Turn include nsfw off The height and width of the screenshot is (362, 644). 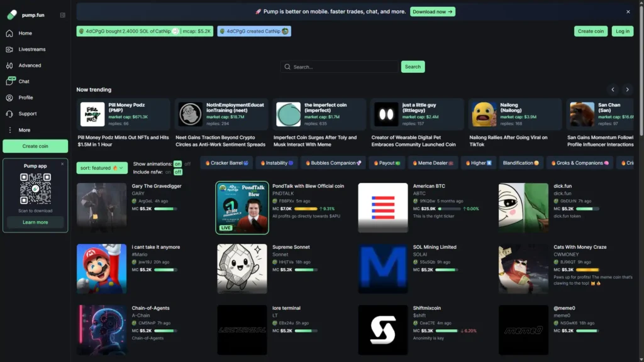(178, 172)
